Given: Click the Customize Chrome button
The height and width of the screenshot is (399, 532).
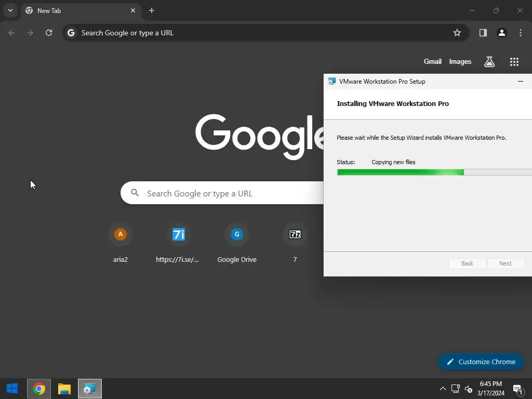Looking at the screenshot, I should coord(481,362).
